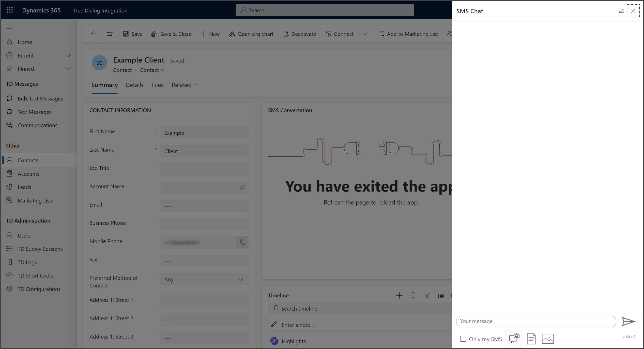Viewport: 644px width, 349px height.
Task: Open TD Configurations in the sidebar
Action: pyautogui.click(x=39, y=289)
